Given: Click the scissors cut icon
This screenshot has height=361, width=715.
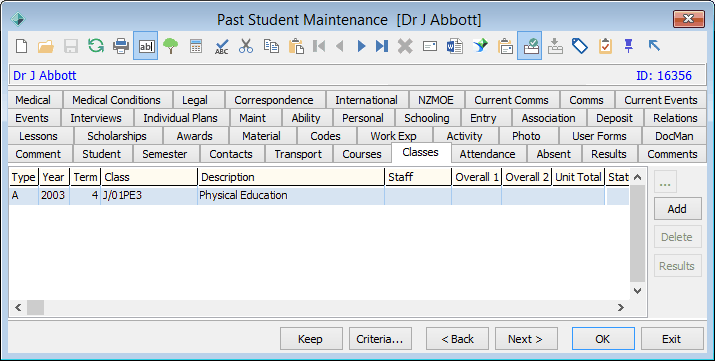Looking at the screenshot, I should point(246,46).
